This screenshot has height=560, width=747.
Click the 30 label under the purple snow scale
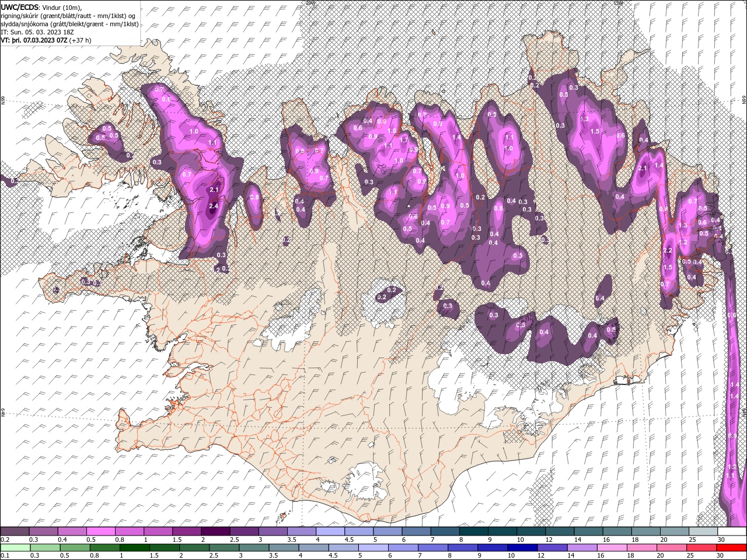click(721, 540)
